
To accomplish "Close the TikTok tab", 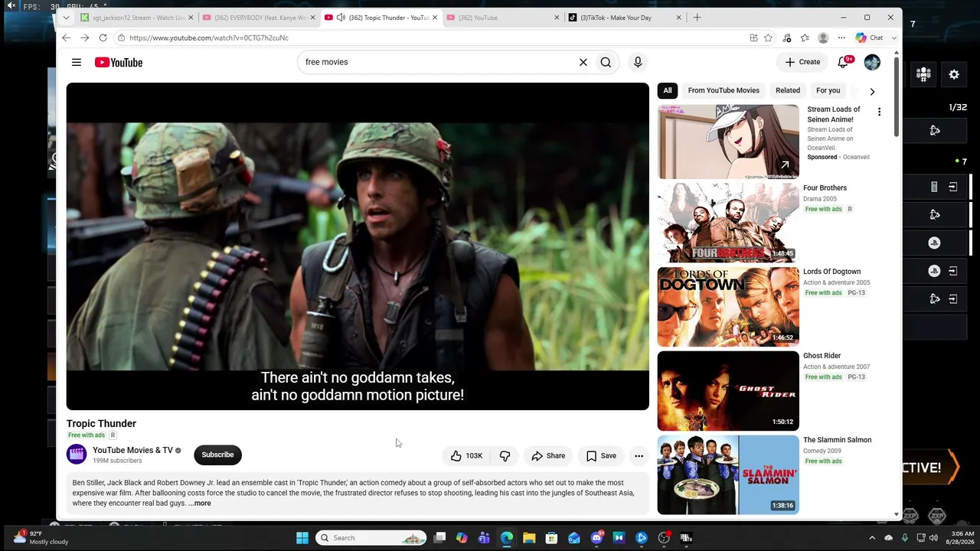I will tap(678, 18).
